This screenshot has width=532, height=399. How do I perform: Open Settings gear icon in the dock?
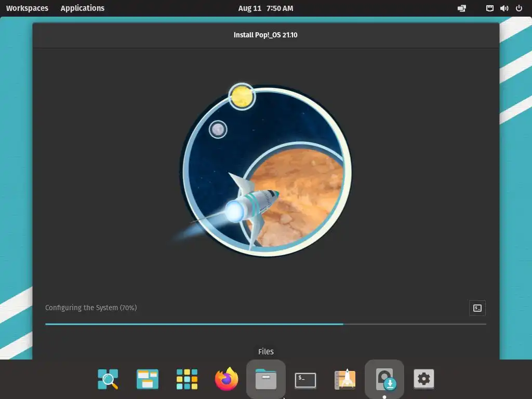[x=424, y=379]
